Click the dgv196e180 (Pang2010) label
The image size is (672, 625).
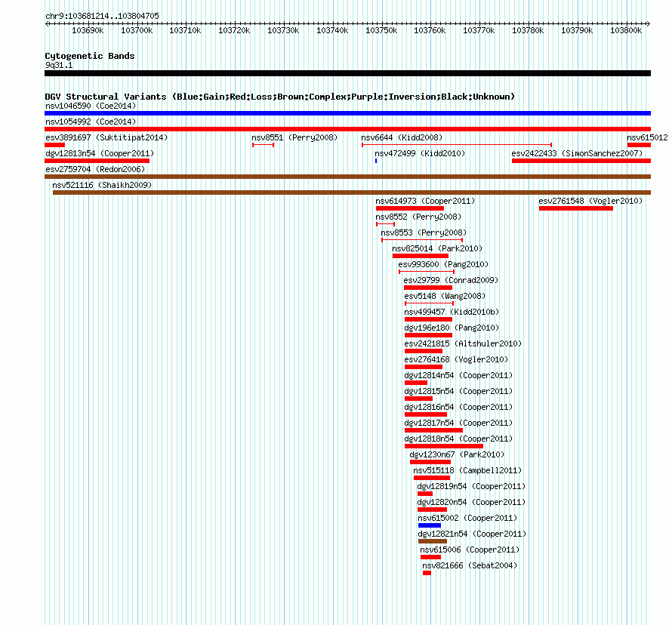coord(452,328)
